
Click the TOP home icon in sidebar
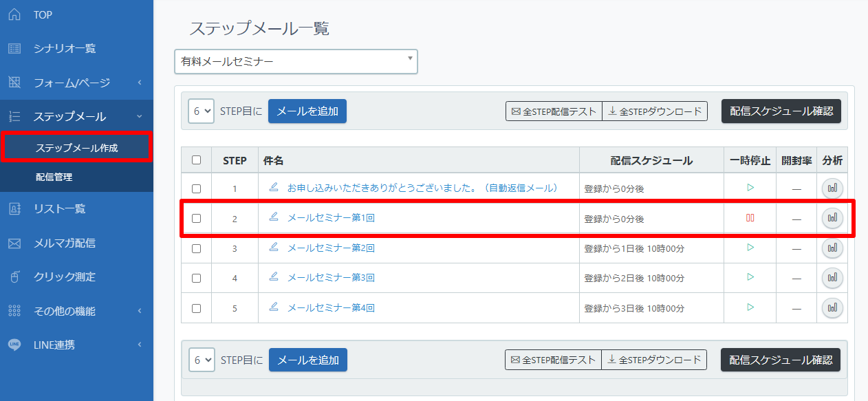(14, 14)
